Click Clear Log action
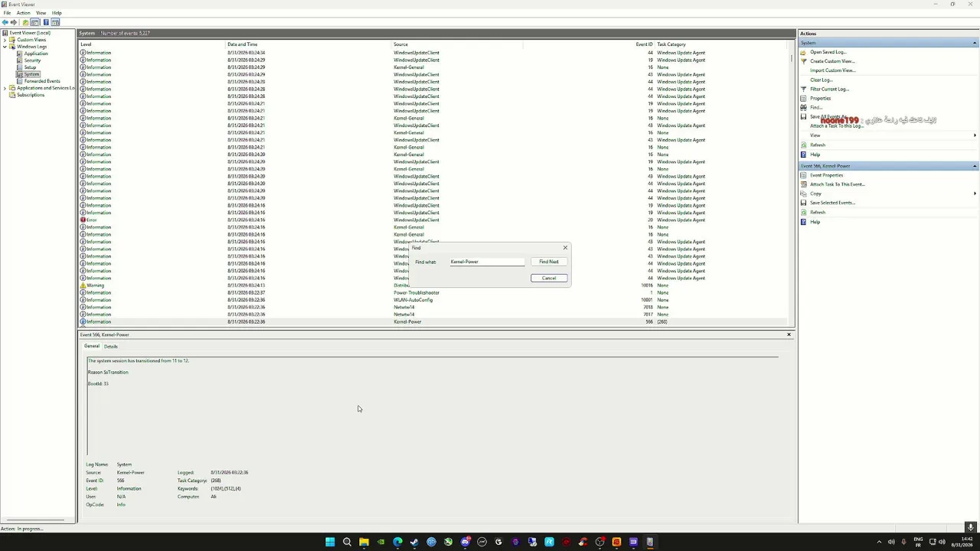 click(x=822, y=80)
